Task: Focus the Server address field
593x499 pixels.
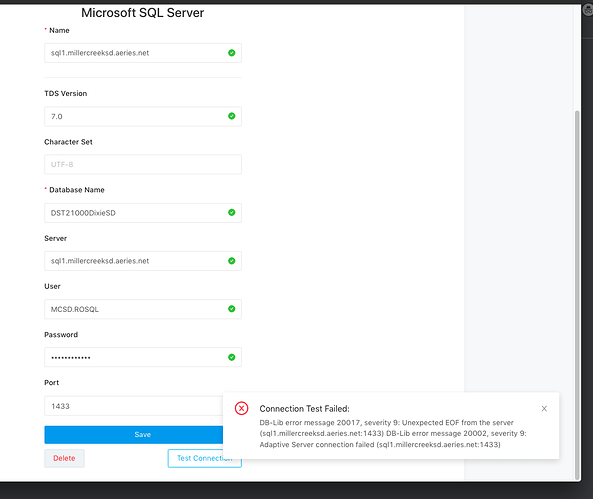Action: point(143,261)
